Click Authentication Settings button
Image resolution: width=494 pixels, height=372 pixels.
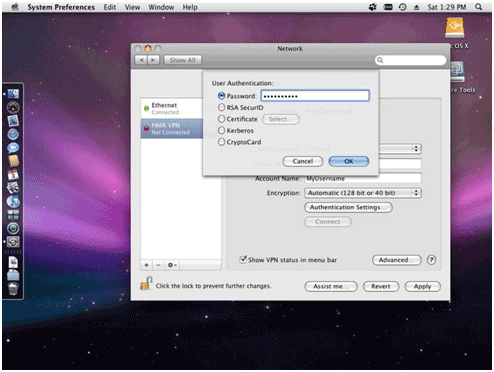348,207
